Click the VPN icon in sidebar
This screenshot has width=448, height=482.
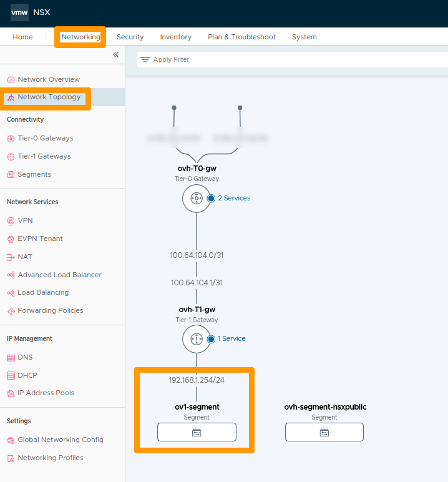pos(11,221)
